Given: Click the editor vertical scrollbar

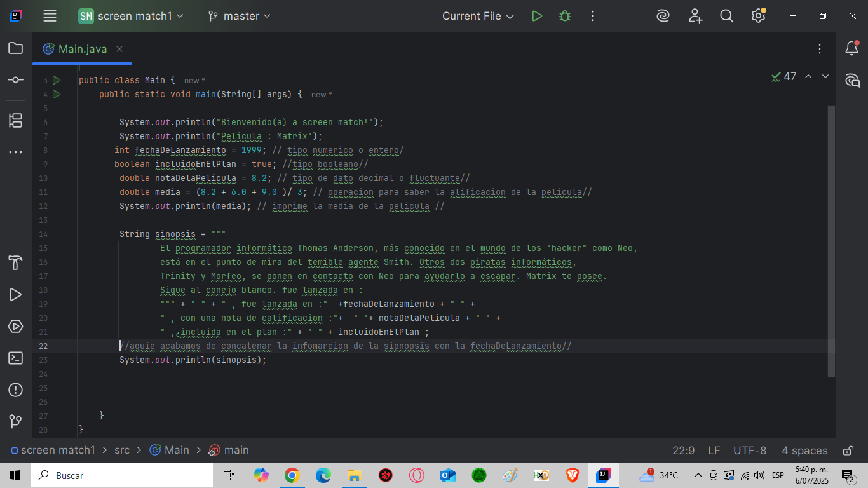Looking at the screenshot, I should [x=832, y=241].
